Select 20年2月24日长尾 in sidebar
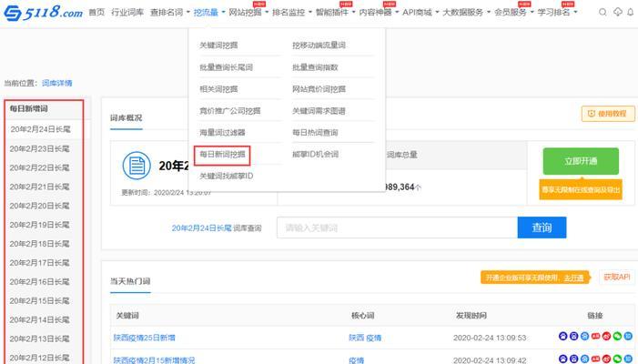The height and width of the screenshot is (364, 638). tap(40, 129)
